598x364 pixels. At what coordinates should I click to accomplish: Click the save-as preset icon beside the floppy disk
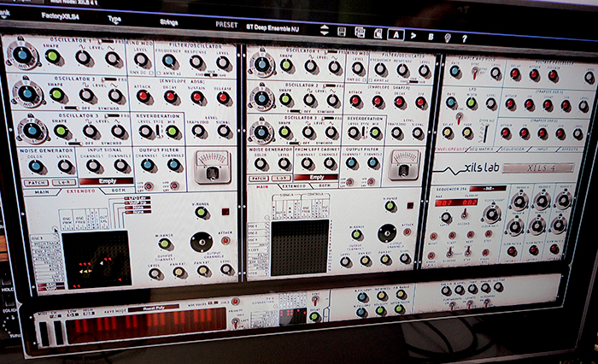click(360, 32)
